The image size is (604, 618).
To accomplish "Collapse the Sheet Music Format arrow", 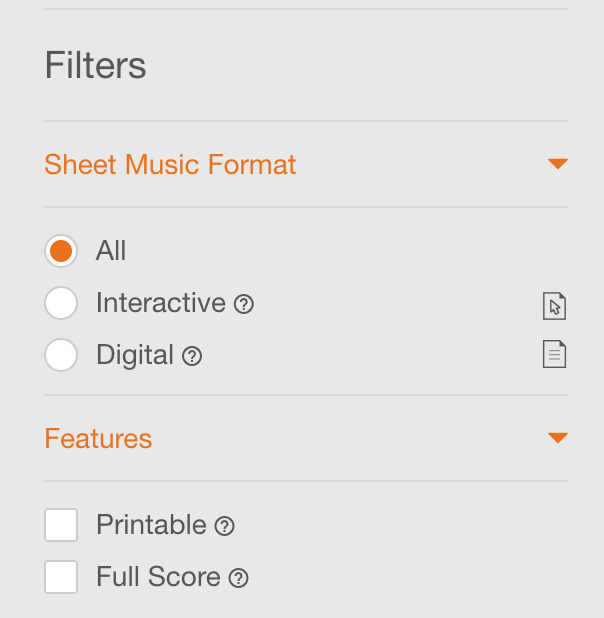I will point(558,164).
